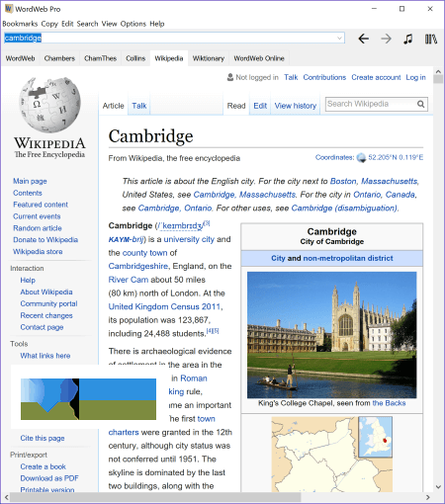
Task: Click the WordWeb Pro title bar icon
Action: click(x=9, y=9)
